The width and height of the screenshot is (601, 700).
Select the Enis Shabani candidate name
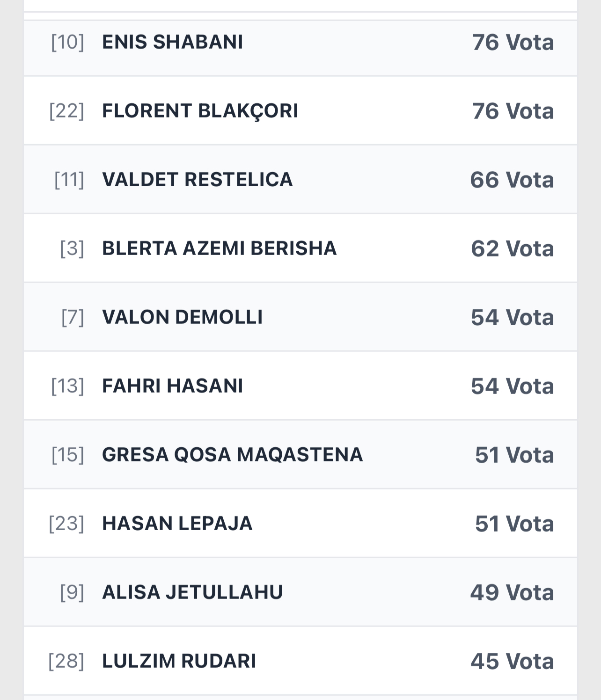172,42
